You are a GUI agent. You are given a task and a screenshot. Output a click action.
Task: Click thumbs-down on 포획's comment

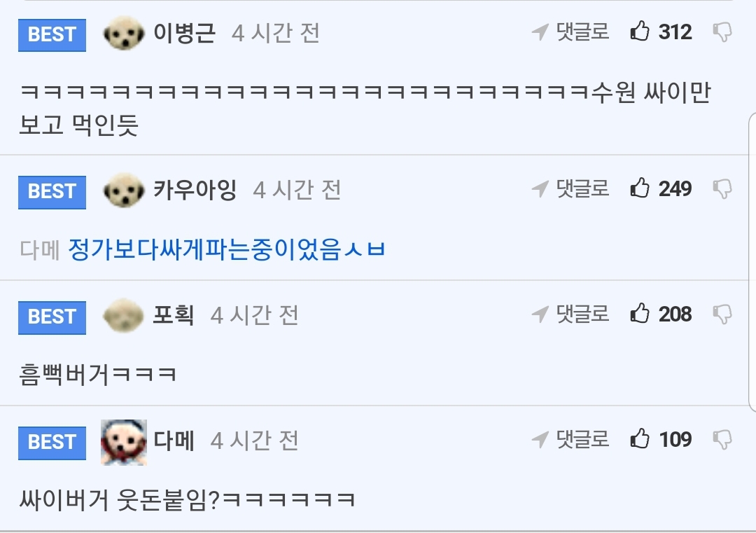[722, 314]
